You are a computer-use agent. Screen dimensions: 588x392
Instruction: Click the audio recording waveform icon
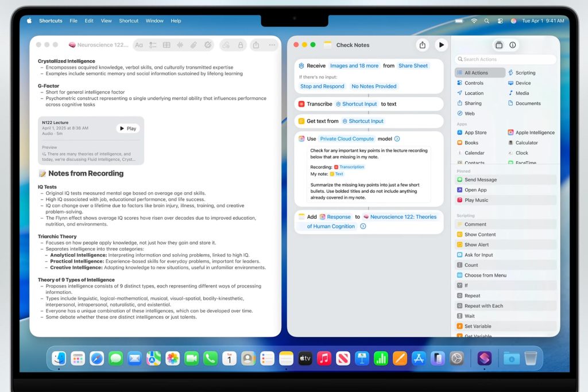click(x=180, y=45)
